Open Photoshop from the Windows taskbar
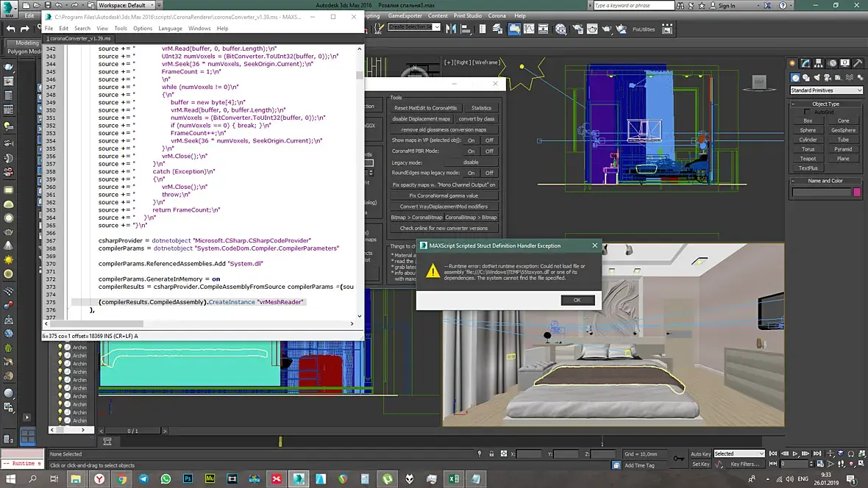 pyautogui.click(x=188, y=479)
